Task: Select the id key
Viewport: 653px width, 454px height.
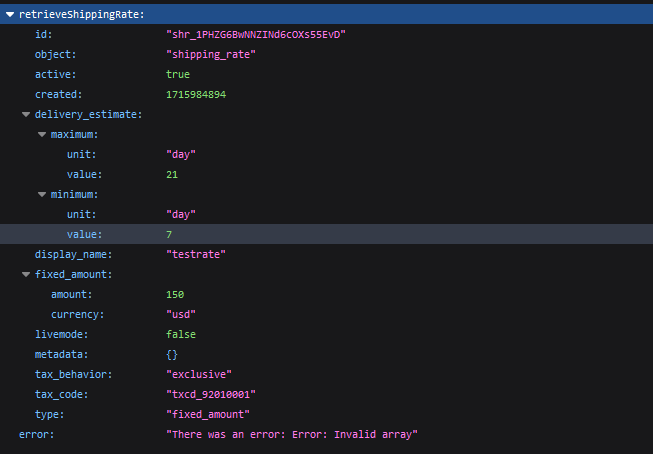Action: pyautogui.click(x=44, y=34)
